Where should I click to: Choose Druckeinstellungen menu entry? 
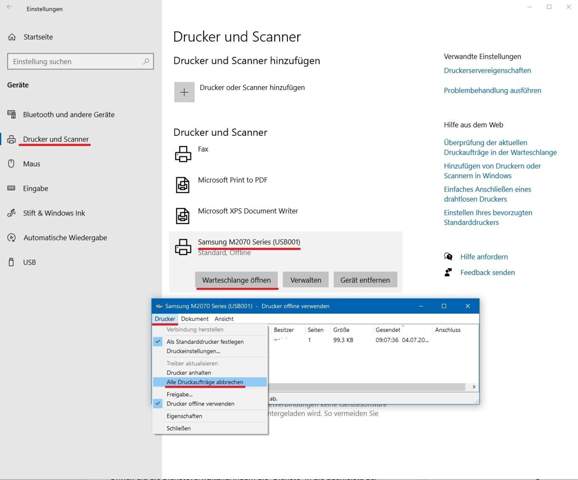point(210,351)
